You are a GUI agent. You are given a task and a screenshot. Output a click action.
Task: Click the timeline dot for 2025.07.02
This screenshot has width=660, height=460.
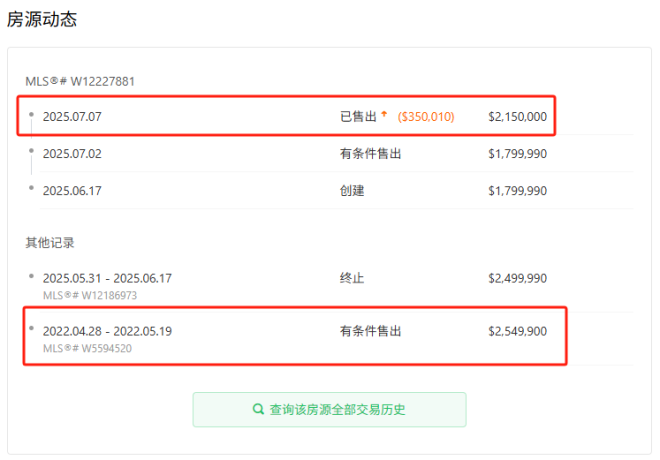pos(31,153)
